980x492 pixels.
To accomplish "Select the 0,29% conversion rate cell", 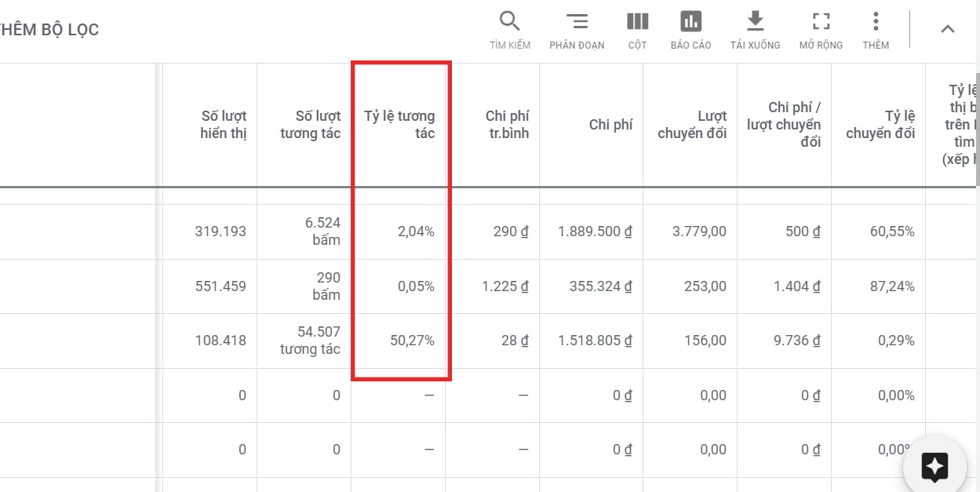I will [x=879, y=341].
